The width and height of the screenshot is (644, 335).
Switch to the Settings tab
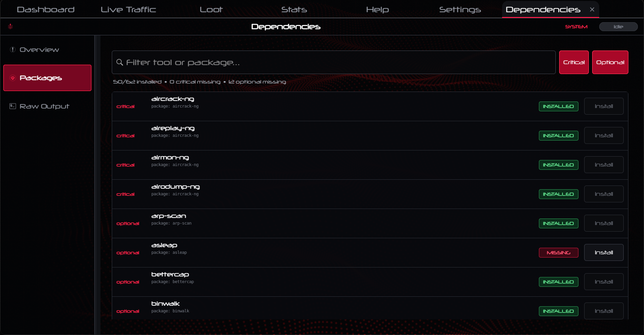(x=460, y=9)
